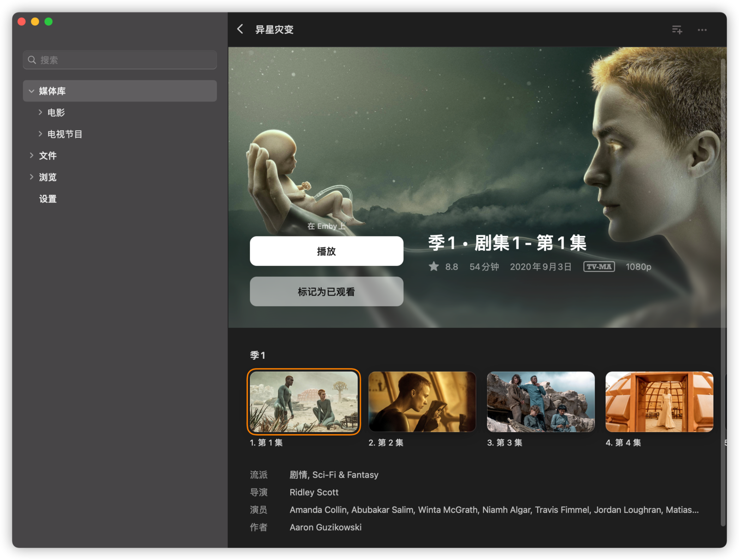Click the star rating icon

(434, 266)
